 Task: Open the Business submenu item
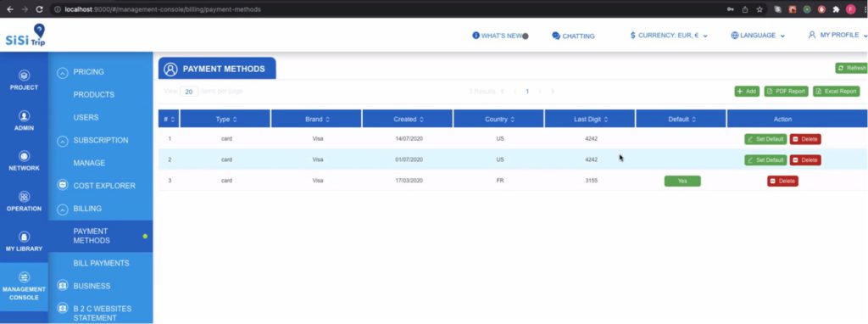click(84, 286)
